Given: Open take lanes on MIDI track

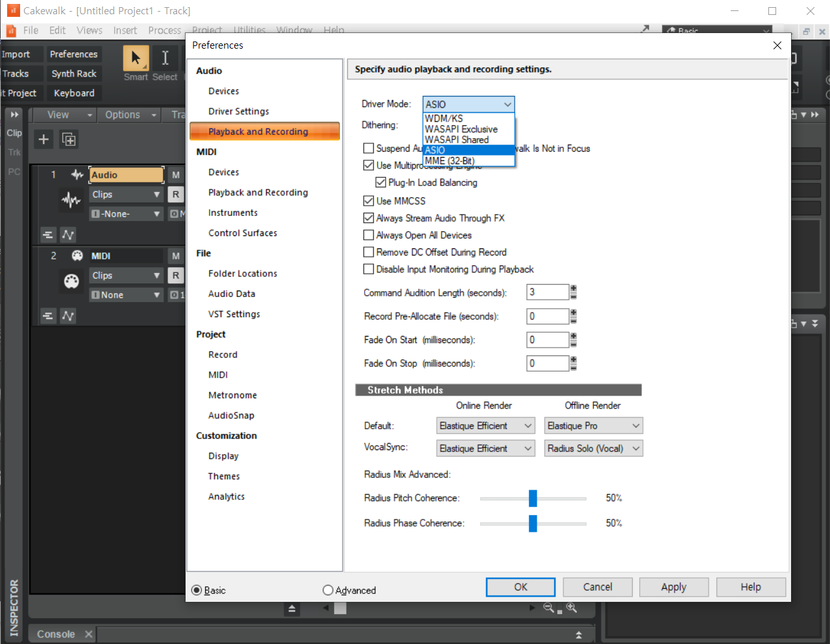Looking at the screenshot, I should 48,315.
